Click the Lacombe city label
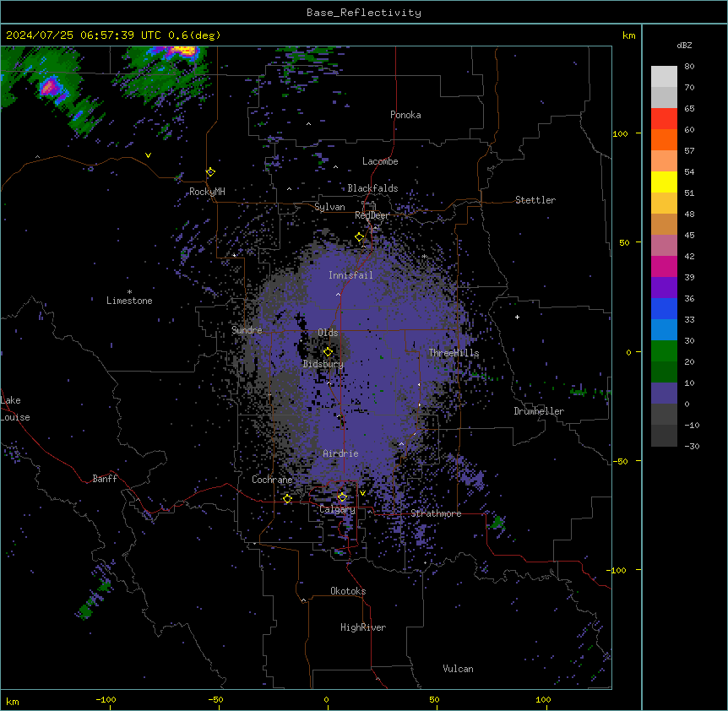728x711 pixels. pyautogui.click(x=380, y=161)
